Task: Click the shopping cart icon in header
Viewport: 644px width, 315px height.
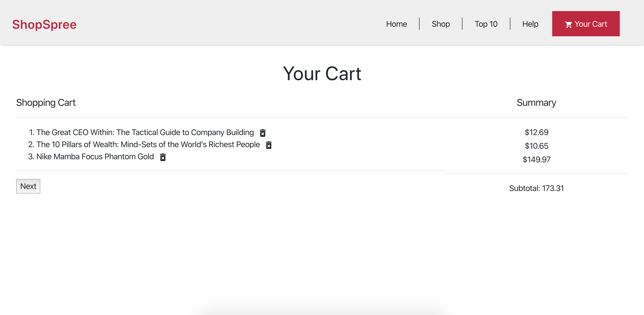Action: tap(568, 24)
